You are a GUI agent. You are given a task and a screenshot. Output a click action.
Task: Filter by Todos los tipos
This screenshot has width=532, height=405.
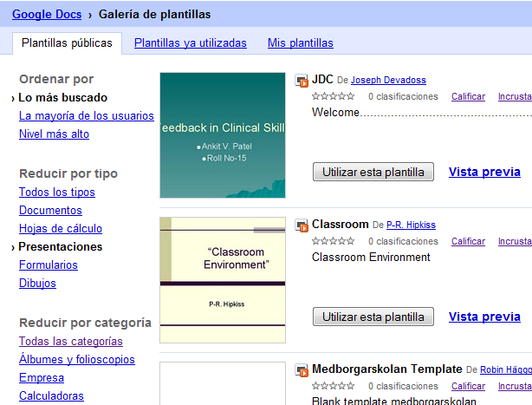pyautogui.click(x=57, y=193)
